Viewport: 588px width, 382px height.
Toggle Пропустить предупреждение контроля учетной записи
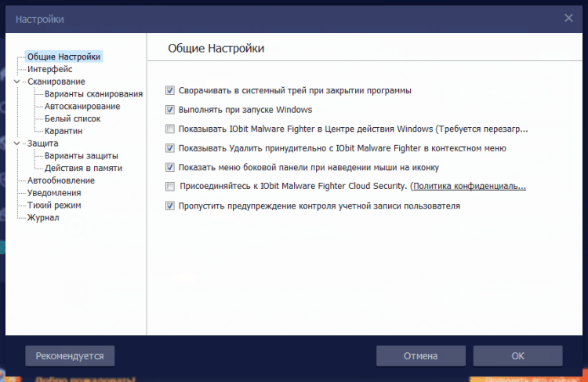pos(170,206)
